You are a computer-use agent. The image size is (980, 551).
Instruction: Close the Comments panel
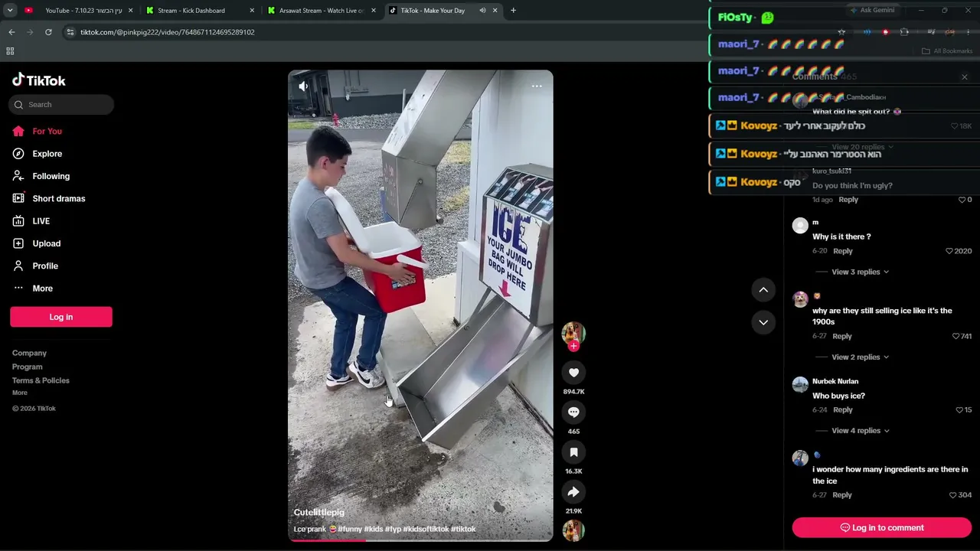tap(965, 77)
